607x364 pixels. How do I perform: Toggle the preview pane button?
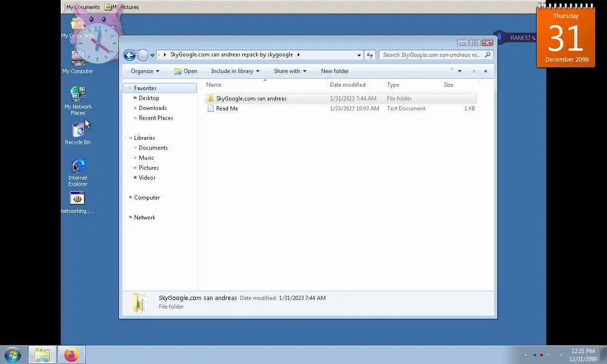click(473, 71)
